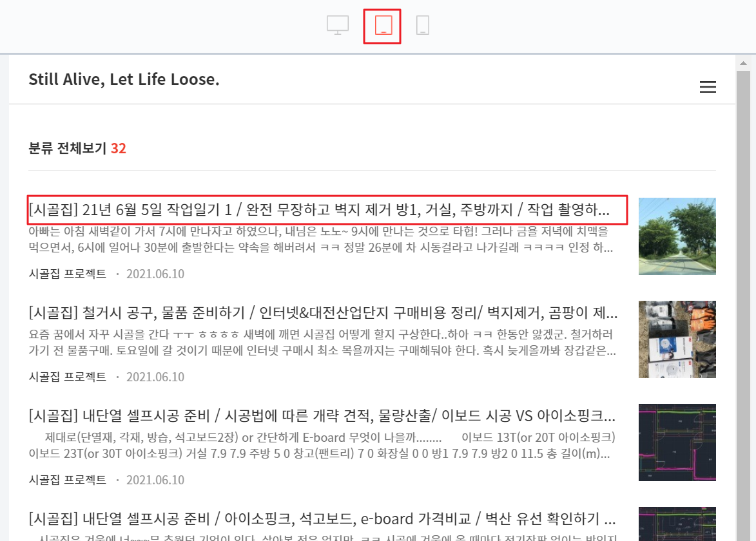The image size is (756, 541).
Task: Switch to desktop preview mode icon
Action: (x=338, y=26)
